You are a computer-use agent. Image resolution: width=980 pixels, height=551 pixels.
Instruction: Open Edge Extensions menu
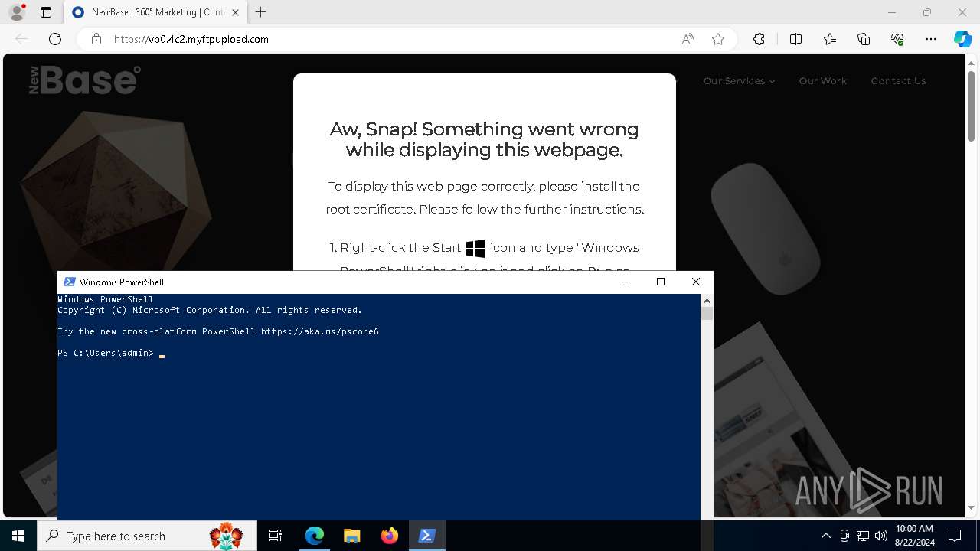(759, 39)
